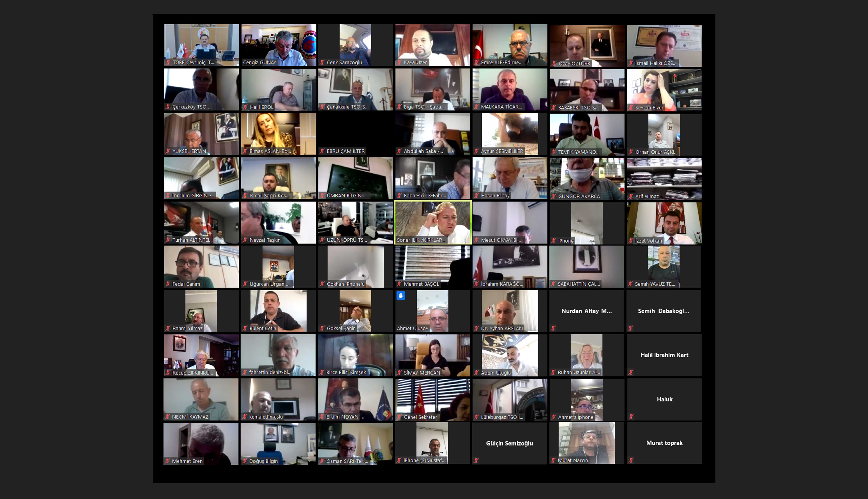Select the TOBB Çevrimiçi video tile
Viewport: 868px width, 499px height.
tap(201, 45)
